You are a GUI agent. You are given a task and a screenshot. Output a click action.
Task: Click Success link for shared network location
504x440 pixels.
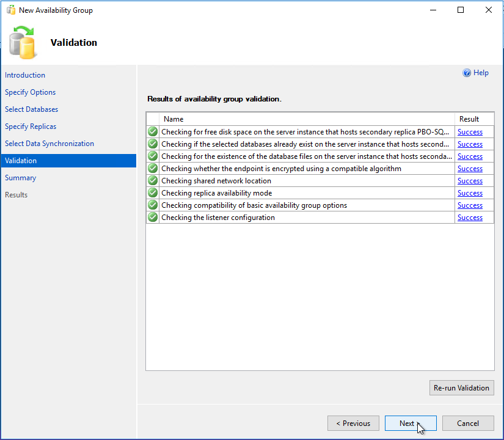(x=470, y=181)
